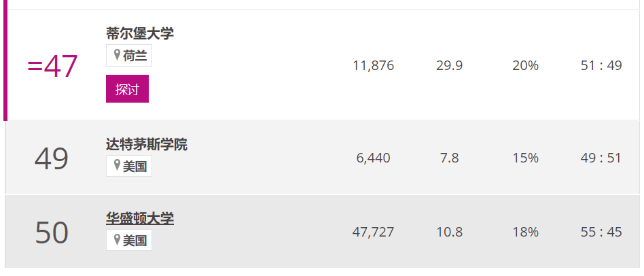Click the 6,440 student count

pyautogui.click(x=374, y=158)
